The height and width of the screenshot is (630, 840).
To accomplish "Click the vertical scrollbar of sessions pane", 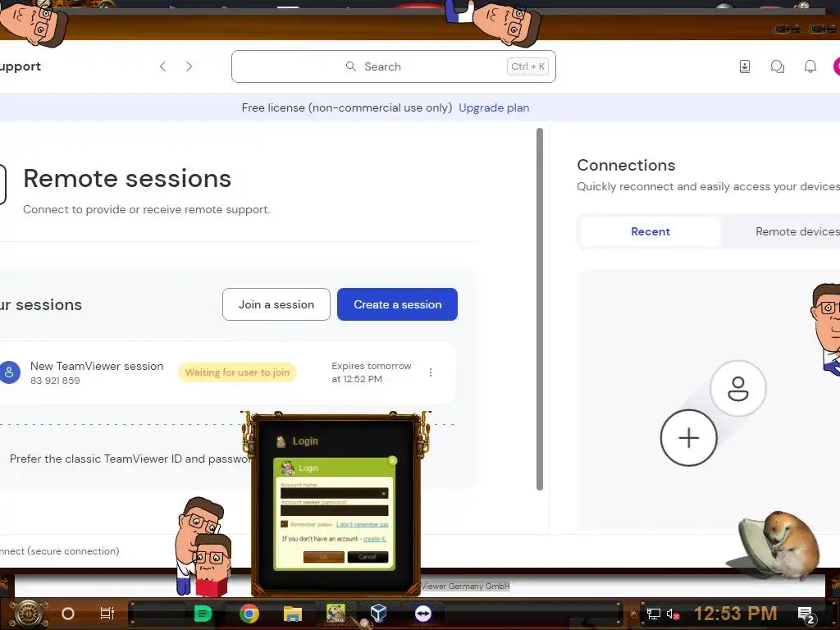I will (540, 308).
